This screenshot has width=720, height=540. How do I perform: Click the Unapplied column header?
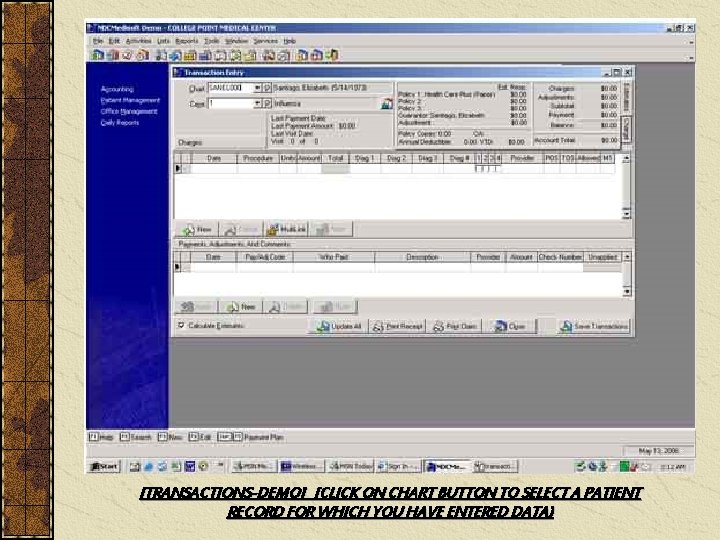(x=602, y=257)
